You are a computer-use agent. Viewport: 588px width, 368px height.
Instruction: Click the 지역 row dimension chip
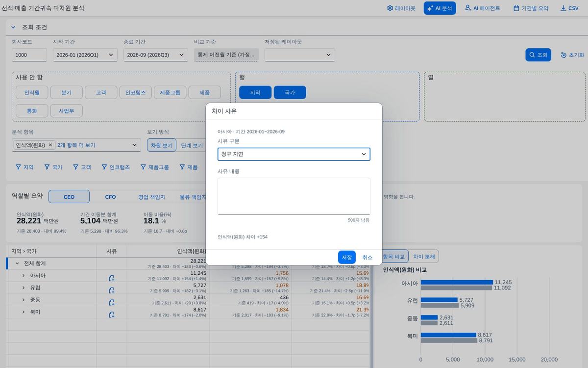(255, 92)
